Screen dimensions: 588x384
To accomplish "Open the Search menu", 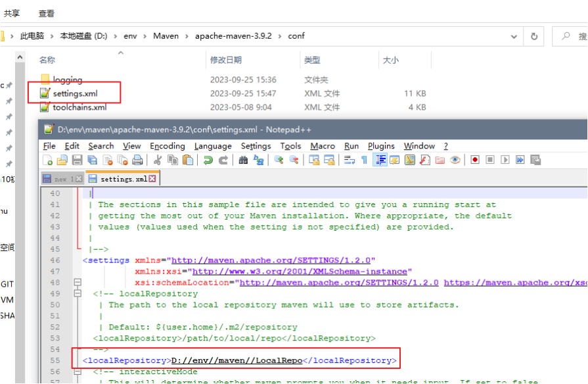I will (x=101, y=146).
